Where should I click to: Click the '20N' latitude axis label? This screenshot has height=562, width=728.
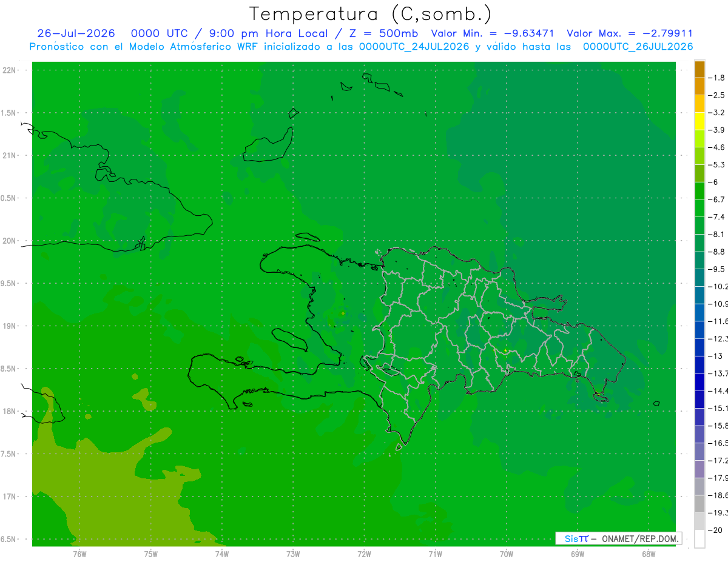10,241
